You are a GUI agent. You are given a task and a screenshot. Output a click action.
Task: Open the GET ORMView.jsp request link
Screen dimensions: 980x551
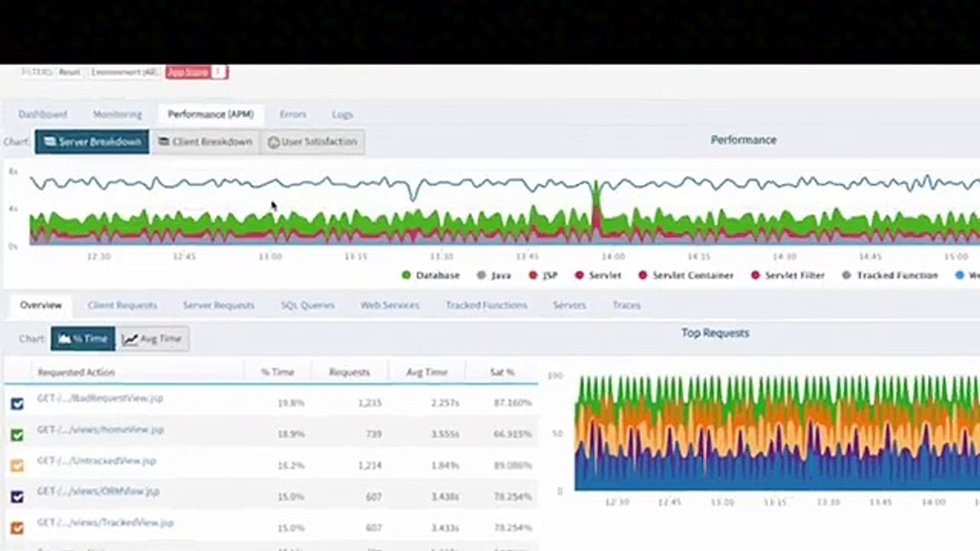(98, 491)
